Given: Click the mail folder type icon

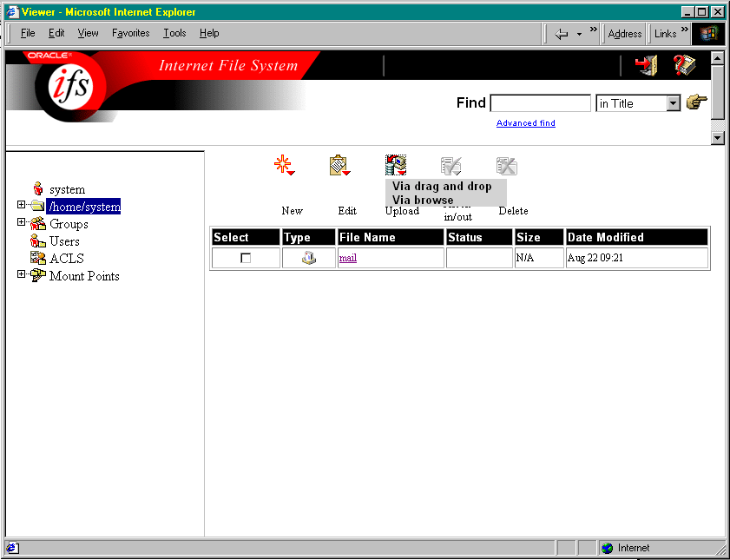Looking at the screenshot, I should point(309,257).
